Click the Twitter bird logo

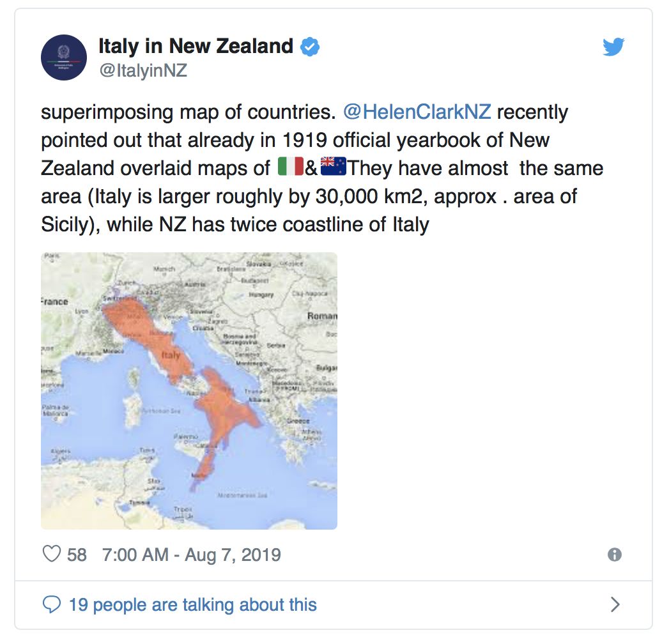pyautogui.click(x=613, y=47)
